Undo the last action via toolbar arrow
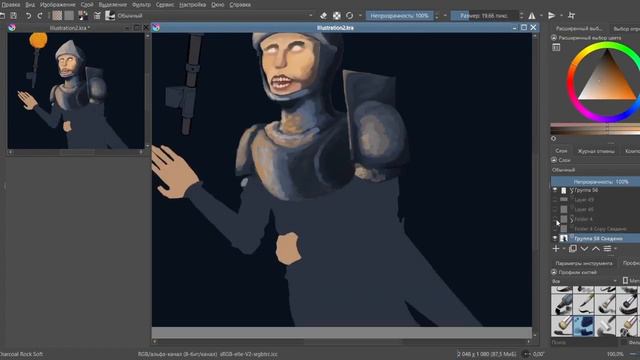 pyautogui.click(x=28, y=16)
